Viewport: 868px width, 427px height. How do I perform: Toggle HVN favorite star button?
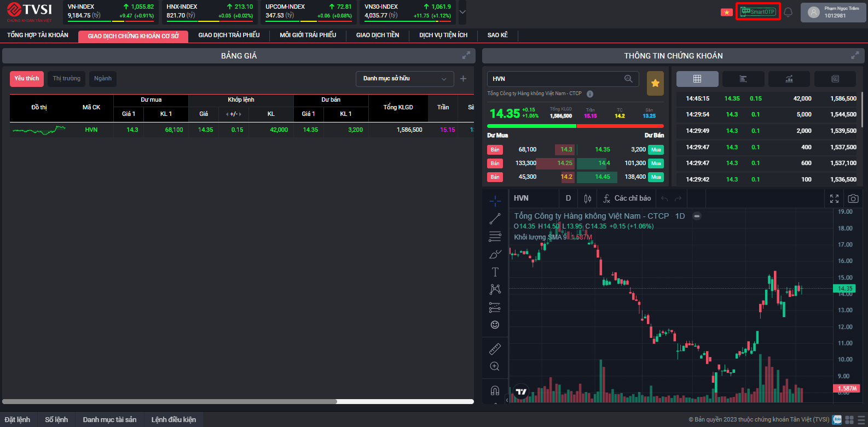655,83
